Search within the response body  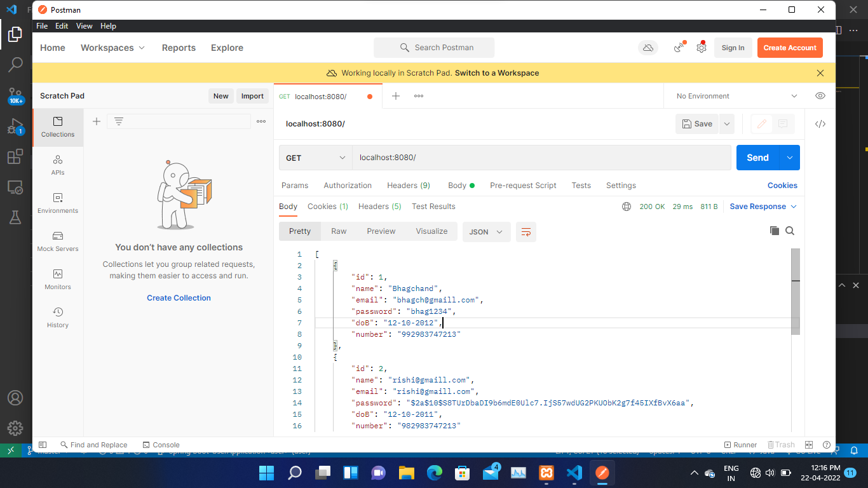790,231
